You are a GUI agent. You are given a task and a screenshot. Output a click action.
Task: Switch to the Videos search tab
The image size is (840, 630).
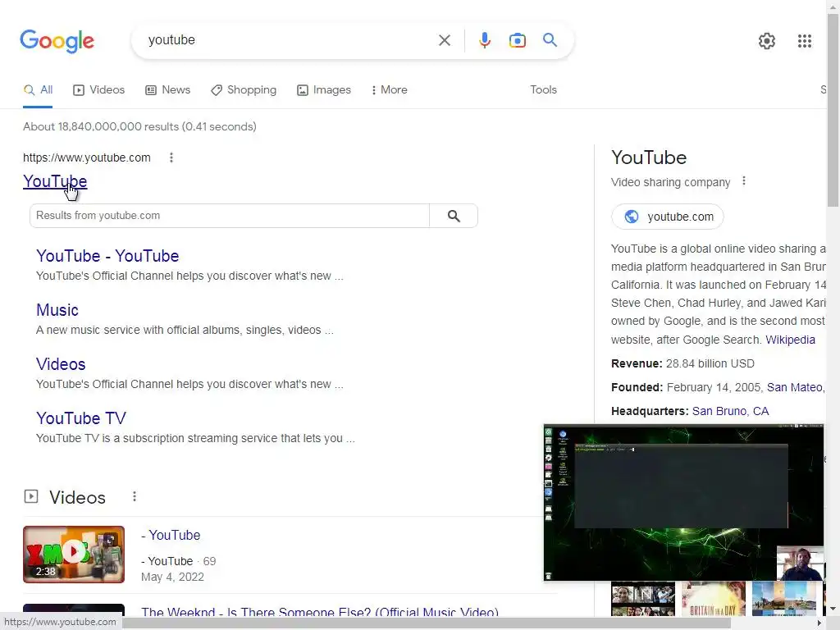tap(98, 90)
